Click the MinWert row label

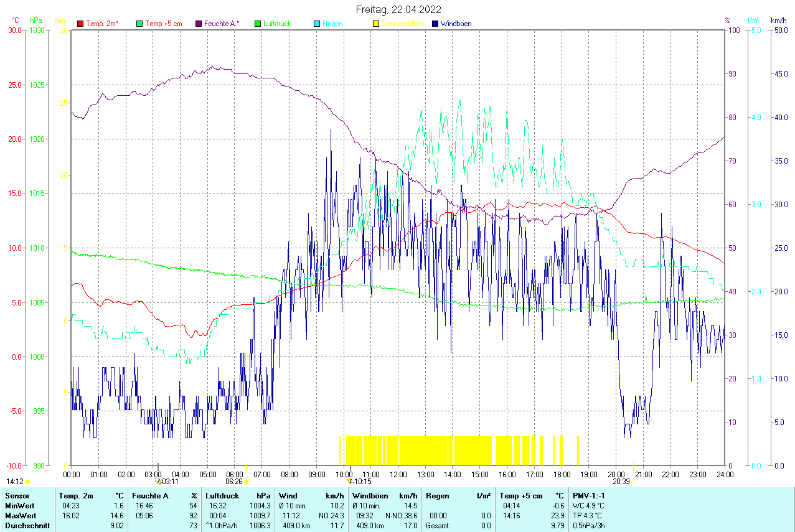[19, 506]
